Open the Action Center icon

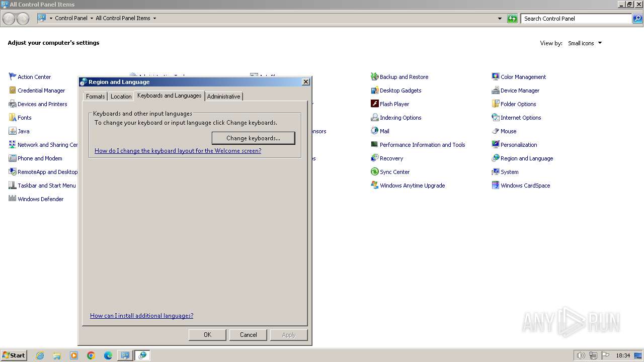pos(13,77)
